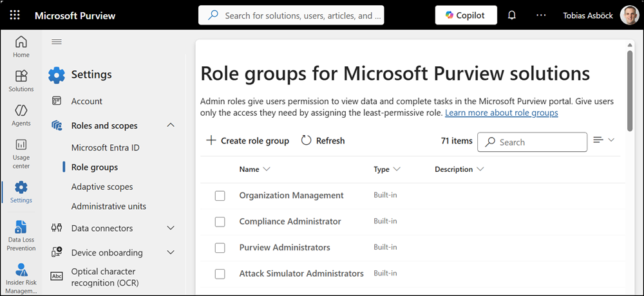Sort by the Type column

(x=387, y=169)
